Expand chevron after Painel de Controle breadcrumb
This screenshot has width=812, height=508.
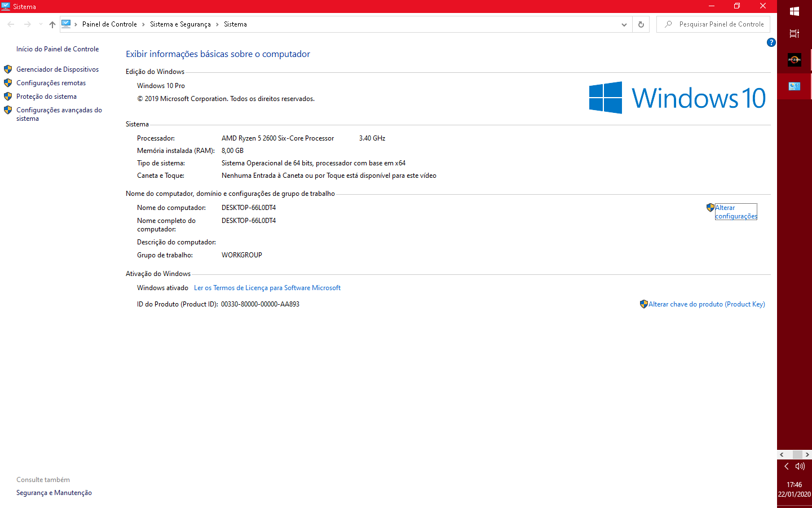(x=143, y=24)
